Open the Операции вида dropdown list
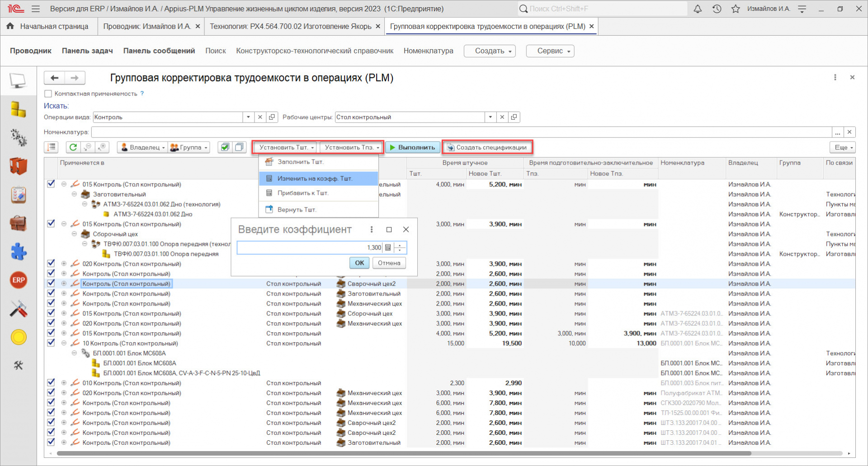Viewport: 868px width, 466px height. pos(248,117)
